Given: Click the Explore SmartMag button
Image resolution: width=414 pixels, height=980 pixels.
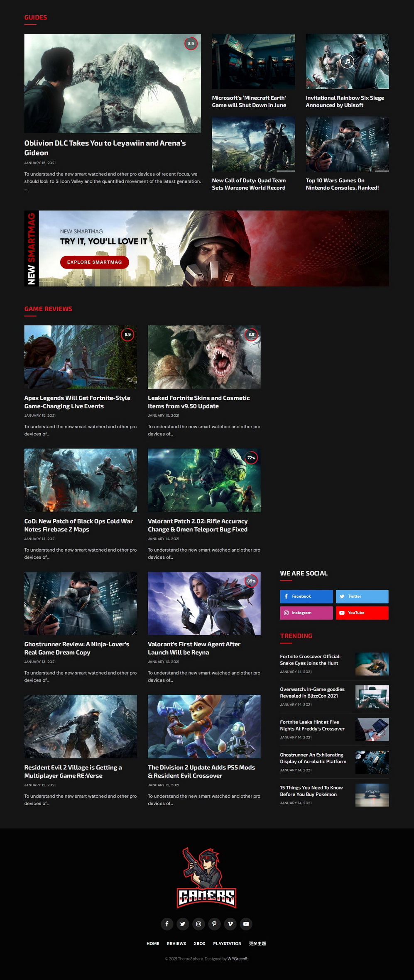Looking at the screenshot, I should pyautogui.click(x=94, y=262).
